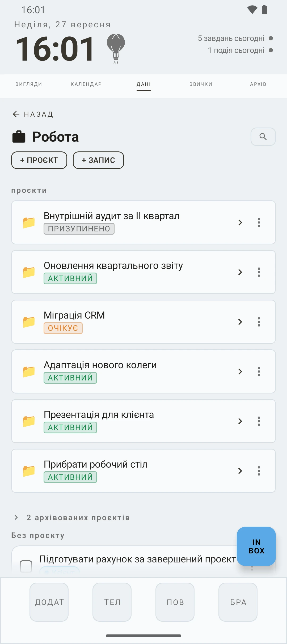Click the ОЧІКУЄ status badge
The height and width of the screenshot is (644, 287).
click(63, 328)
